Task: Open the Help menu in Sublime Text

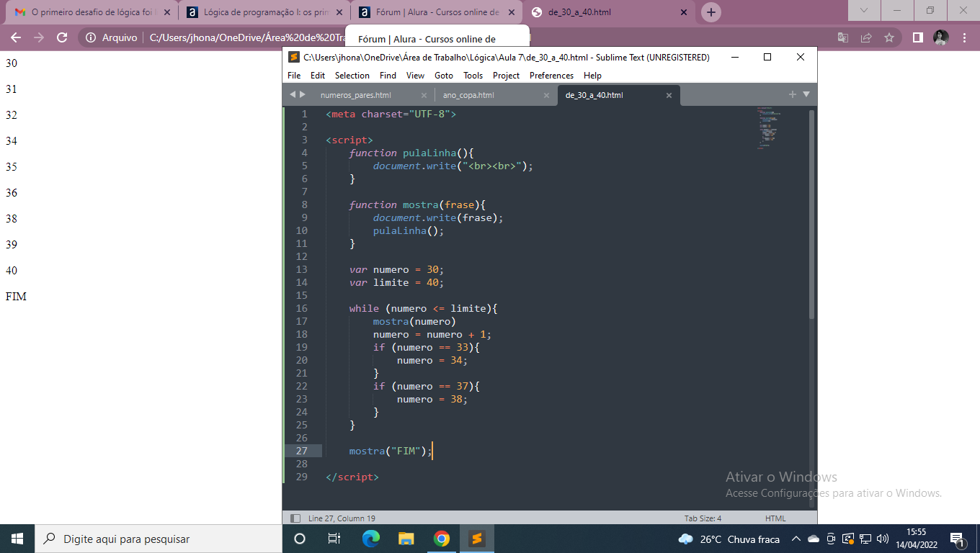Action: coord(592,75)
